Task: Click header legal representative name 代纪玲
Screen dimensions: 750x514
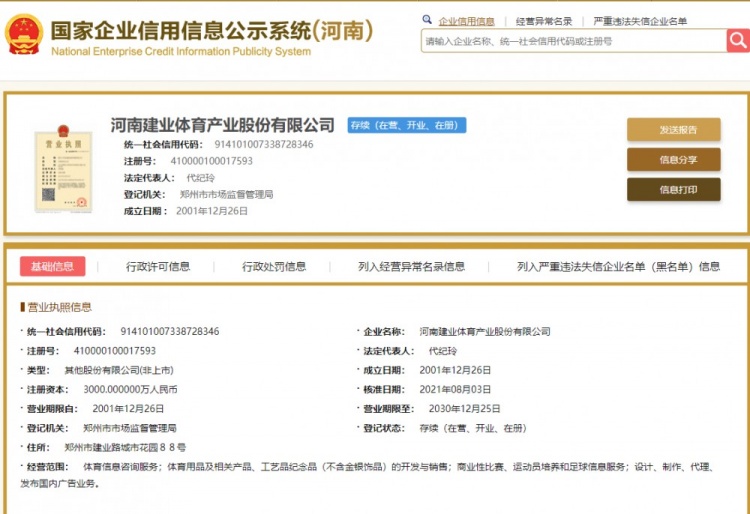Action: click(x=200, y=178)
